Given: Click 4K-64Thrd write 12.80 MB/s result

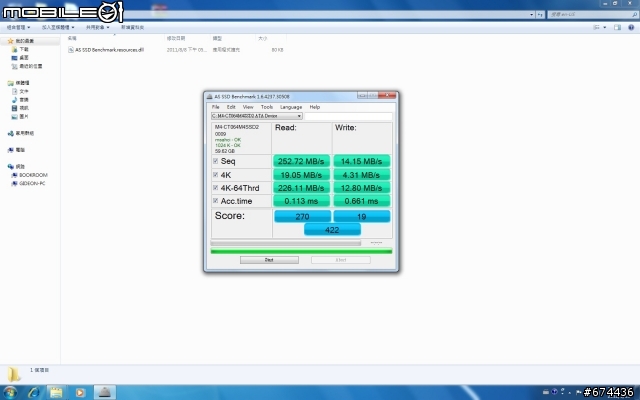Looking at the screenshot, I should (362, 188).
